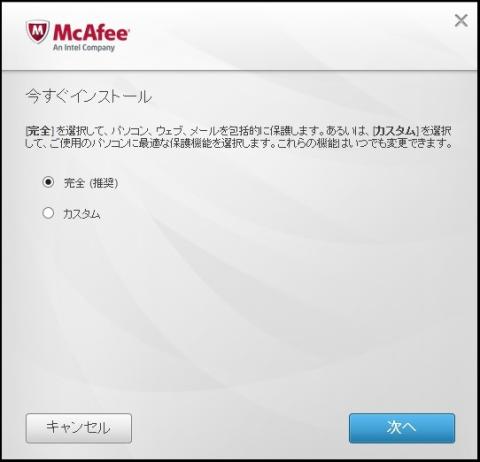Close the installer with the X icon
This screenshot has height=462, width=480.
point(461,21)
